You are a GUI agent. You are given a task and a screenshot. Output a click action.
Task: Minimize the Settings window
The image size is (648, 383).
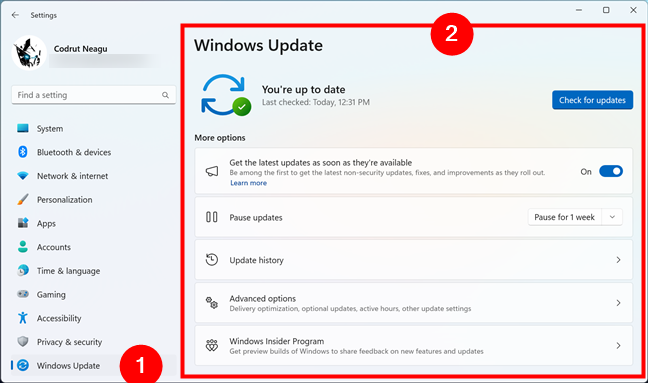(x=579, y=10)
